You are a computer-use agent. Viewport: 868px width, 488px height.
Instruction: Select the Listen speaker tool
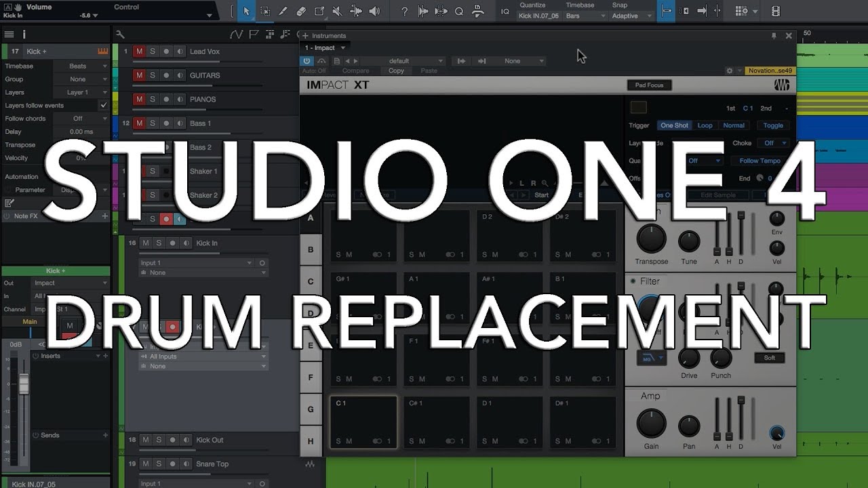[x=374, y=11]
